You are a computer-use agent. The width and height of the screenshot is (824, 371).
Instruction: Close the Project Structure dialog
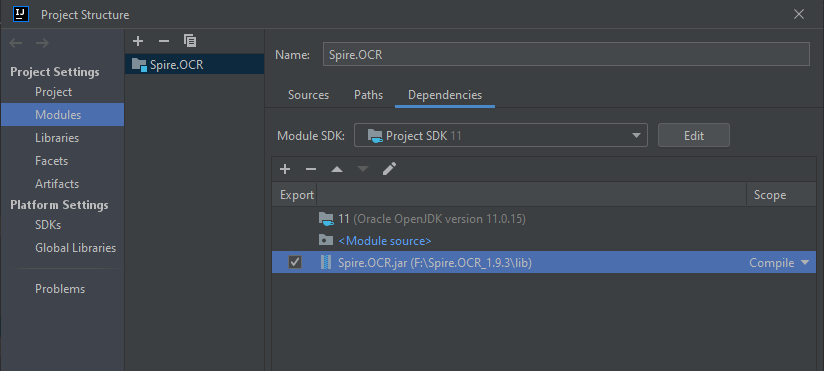pyautogui.click(x=799, y=14)
